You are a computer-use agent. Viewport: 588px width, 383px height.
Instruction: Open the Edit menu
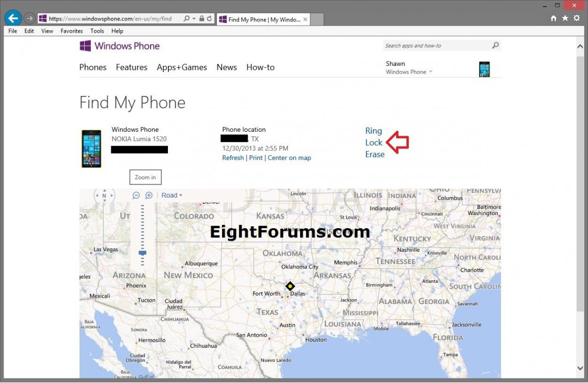[x=29, y=31]
